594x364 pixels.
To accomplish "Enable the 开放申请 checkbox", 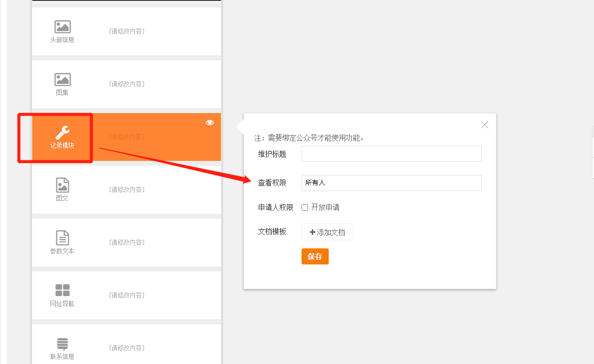I will click(305, 208).
